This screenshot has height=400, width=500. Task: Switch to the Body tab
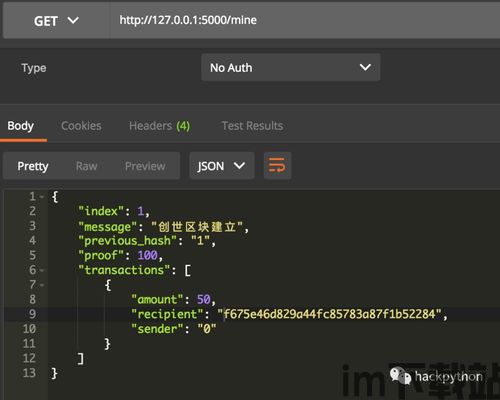point(21,126)
